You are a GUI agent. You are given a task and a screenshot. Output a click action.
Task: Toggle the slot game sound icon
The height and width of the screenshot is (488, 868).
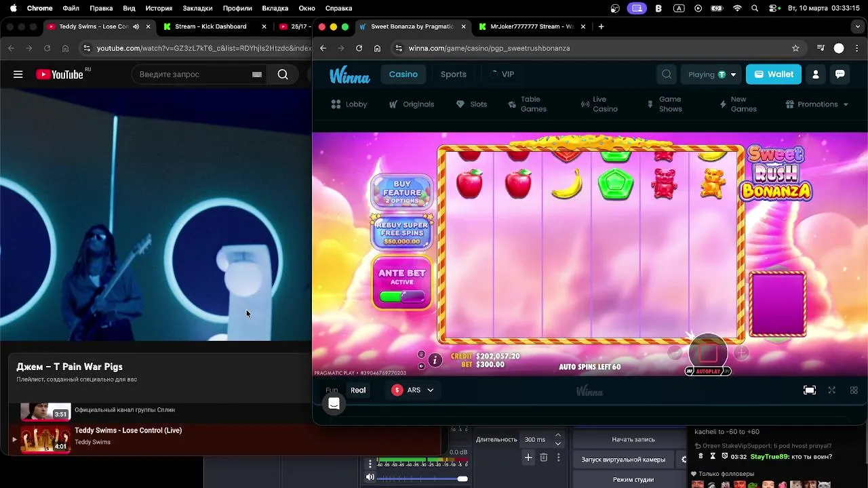tap(421, 366)
